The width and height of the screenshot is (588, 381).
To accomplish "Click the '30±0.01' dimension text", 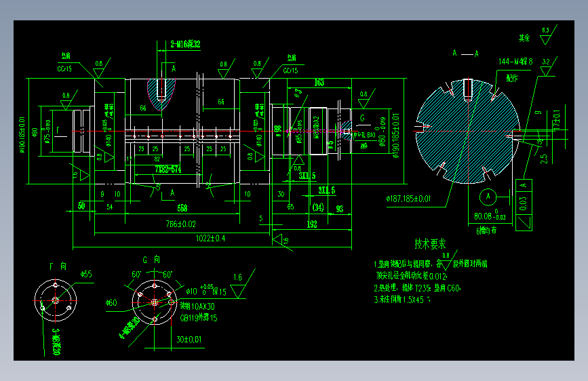I will [189, 340].
